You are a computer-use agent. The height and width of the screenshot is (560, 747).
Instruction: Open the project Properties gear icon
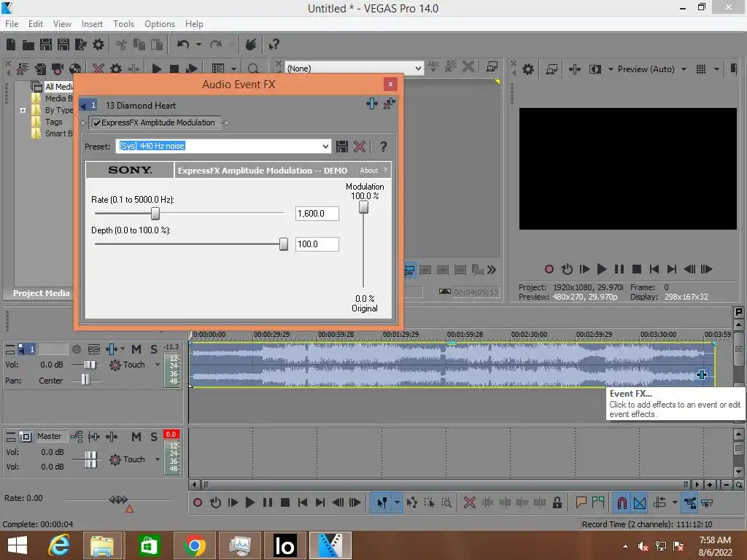coord(98,44)
